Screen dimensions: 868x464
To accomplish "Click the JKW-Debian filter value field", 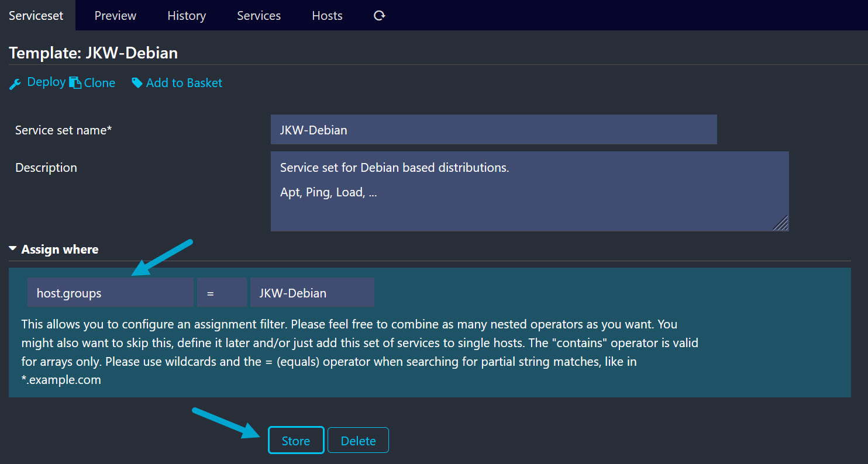I will (312, 293).
